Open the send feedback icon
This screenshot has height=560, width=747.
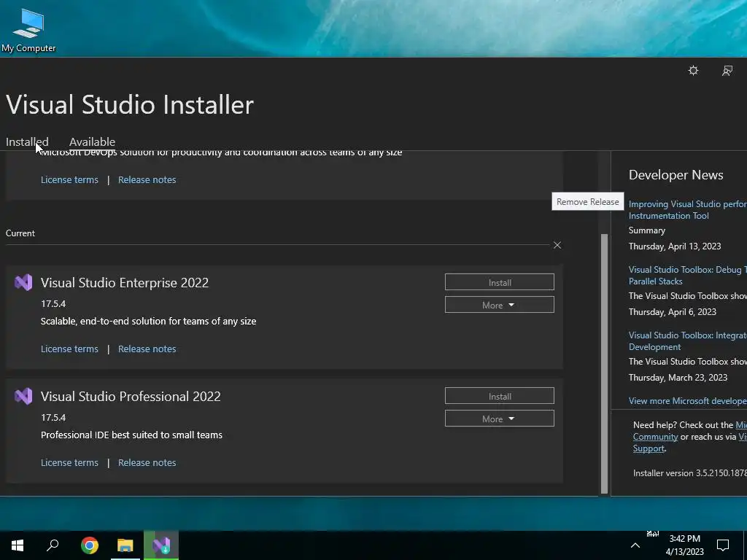point(727,71)
